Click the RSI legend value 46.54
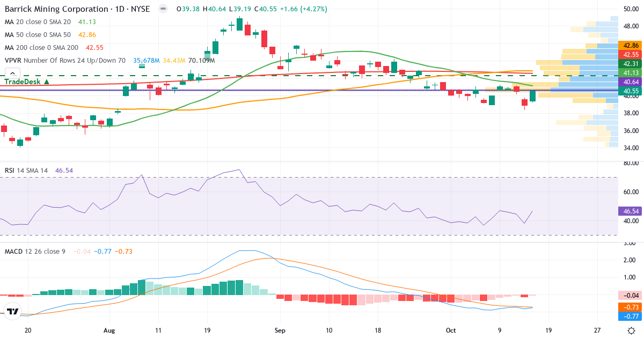This screenshot has height=338, width=644. (64, 170)
